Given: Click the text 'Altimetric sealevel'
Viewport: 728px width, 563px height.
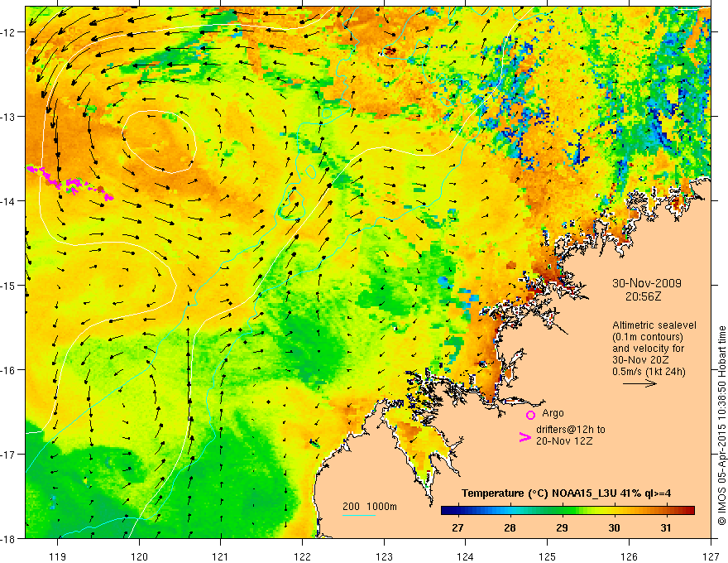Looking at the screenshot, I should point(654,325).
